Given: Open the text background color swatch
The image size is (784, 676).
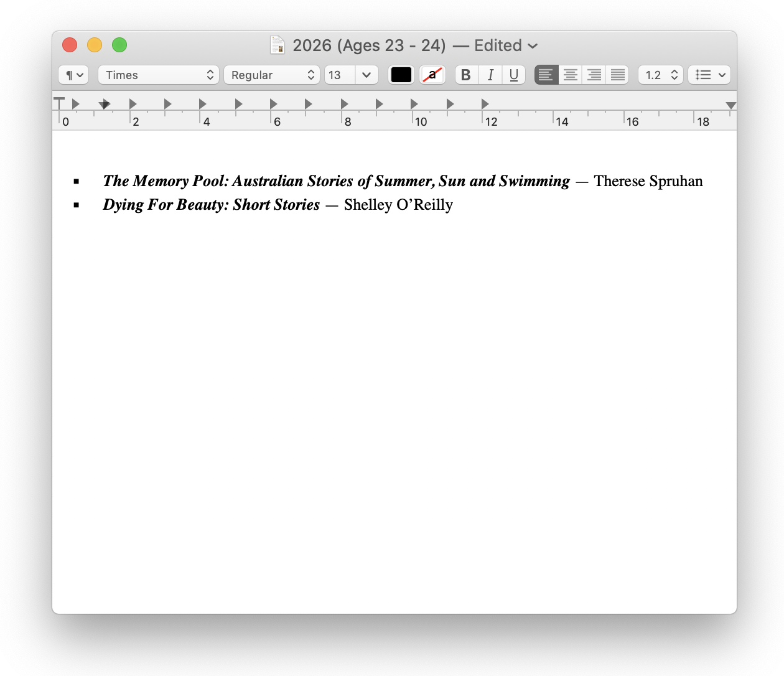Looking at the screenshot, I should click(432, 75).
